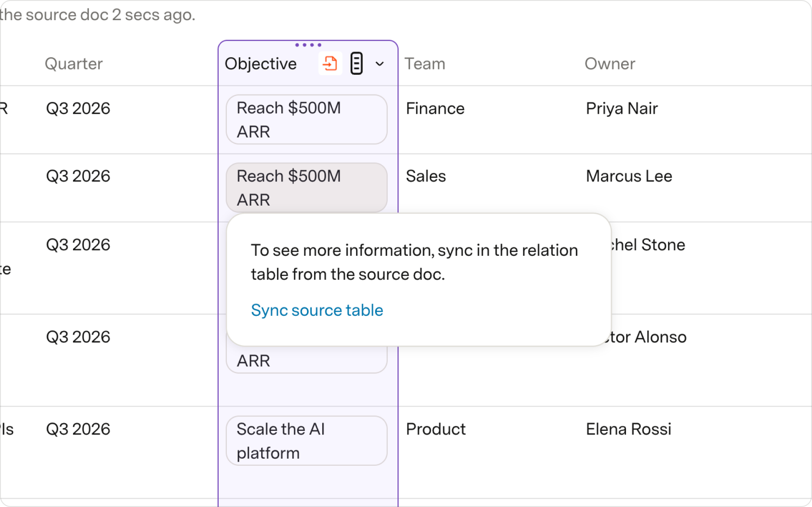Click the Sync source table link
Image resolution: width=812 pixels, height=507 pixels.
pos(317,310)
